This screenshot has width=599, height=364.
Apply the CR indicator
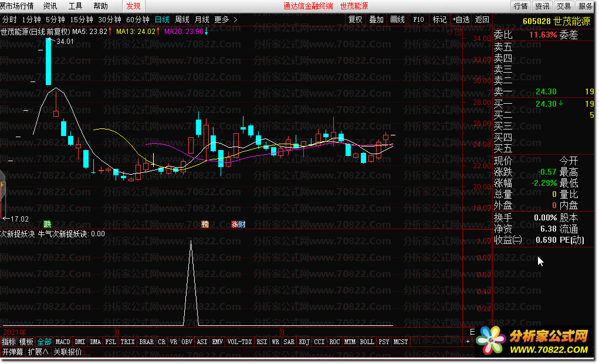[x=162, y=342]
